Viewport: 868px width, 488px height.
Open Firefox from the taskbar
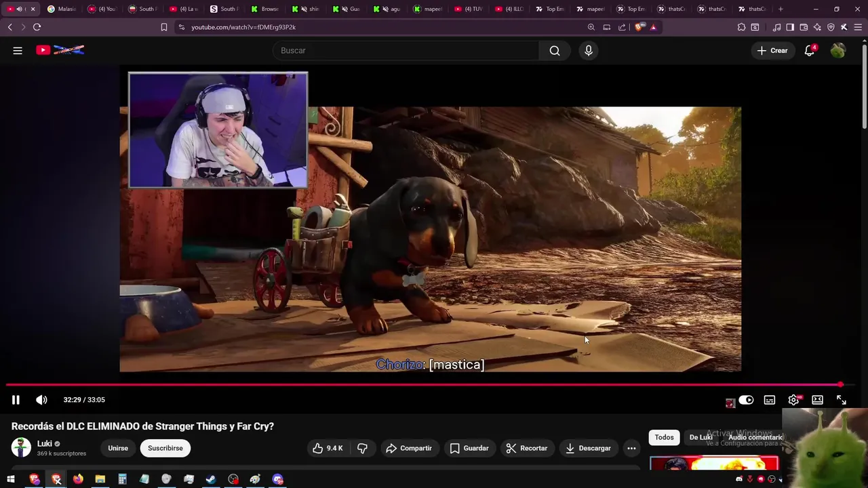(x=78, y=479)
